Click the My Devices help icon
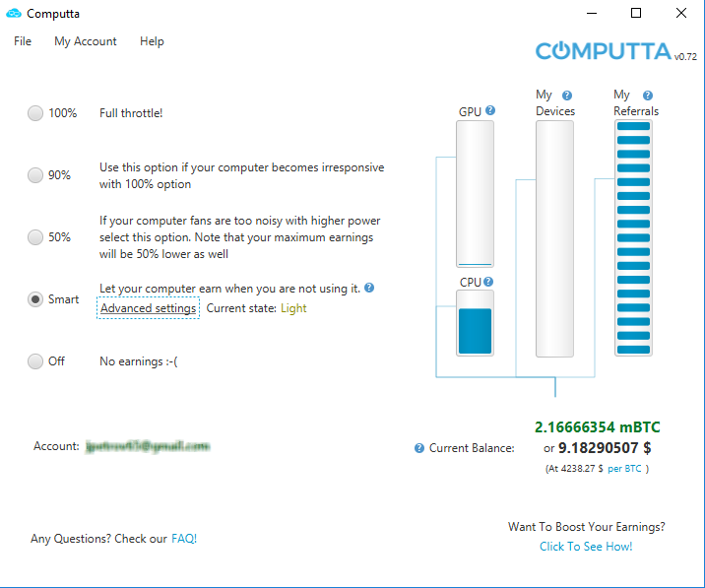705x588 pixels. coord(567,96)
